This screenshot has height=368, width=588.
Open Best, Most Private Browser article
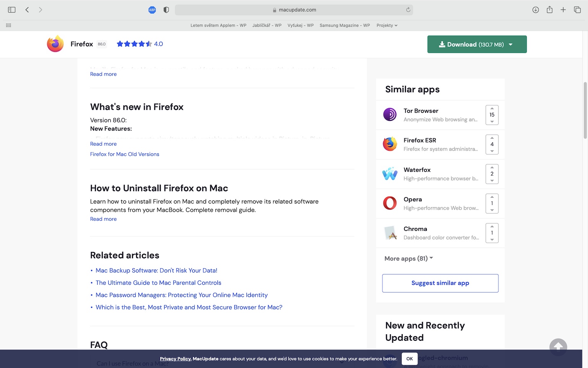(189, 307)
